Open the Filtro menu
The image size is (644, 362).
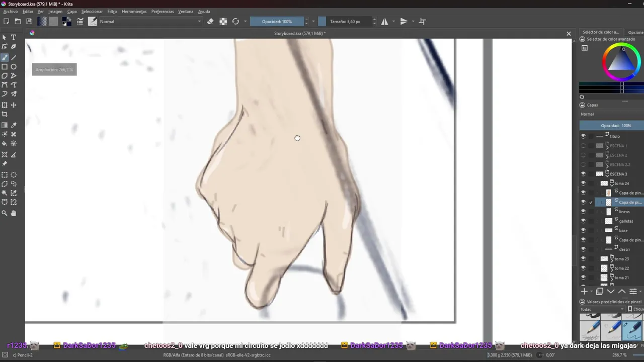click(112, 12)
